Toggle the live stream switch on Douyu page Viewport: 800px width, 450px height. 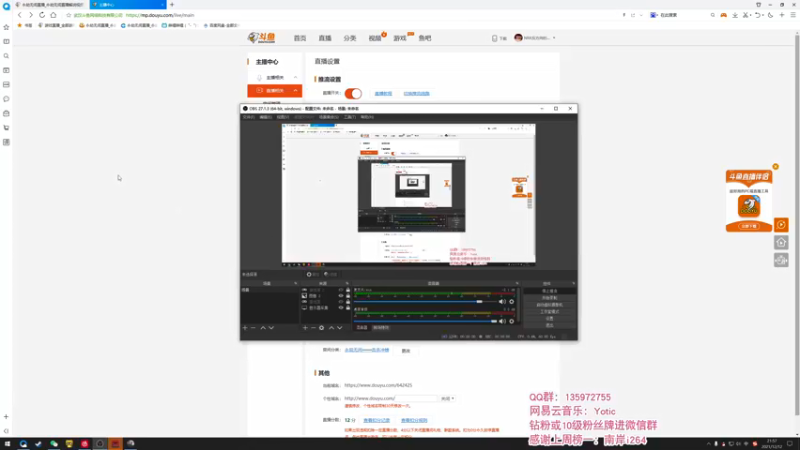pyautogui.click(x=353, y=93)
